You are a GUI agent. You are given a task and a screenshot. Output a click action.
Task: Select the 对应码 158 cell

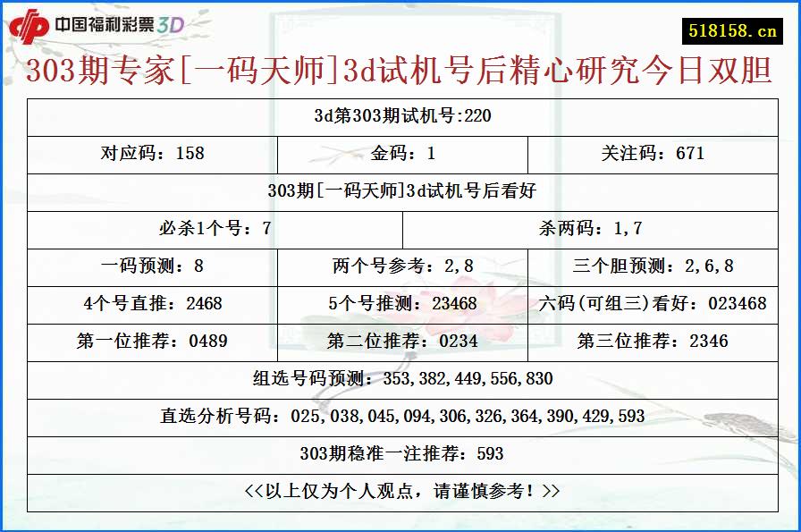point(155,153)
